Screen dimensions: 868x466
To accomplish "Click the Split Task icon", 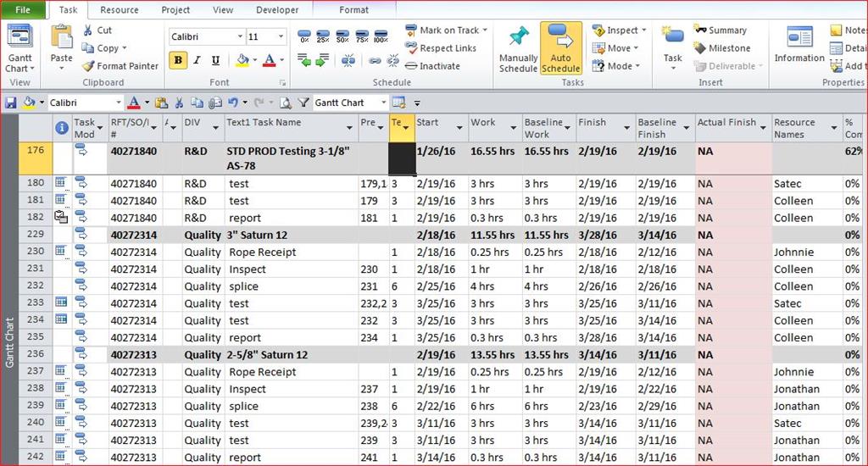I will (348, 60).
